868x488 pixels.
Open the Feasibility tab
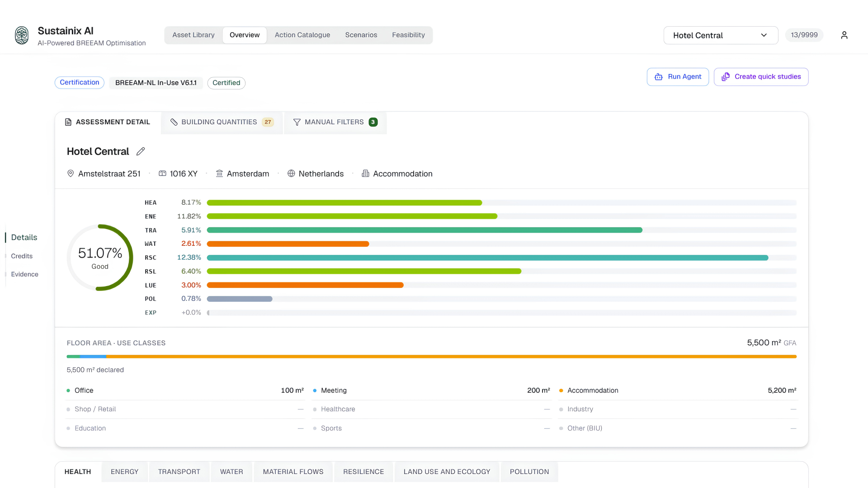(x=409, y=35)
